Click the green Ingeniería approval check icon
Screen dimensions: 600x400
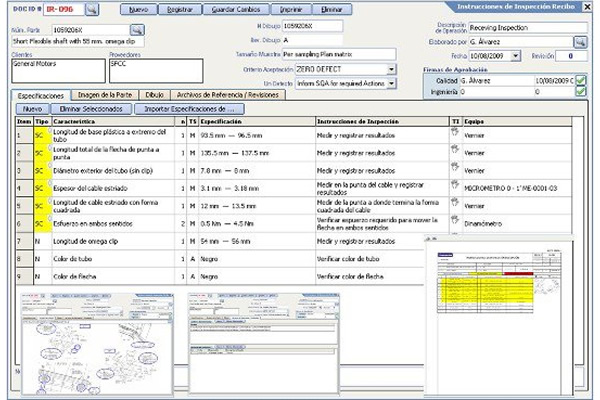(580, 91)
